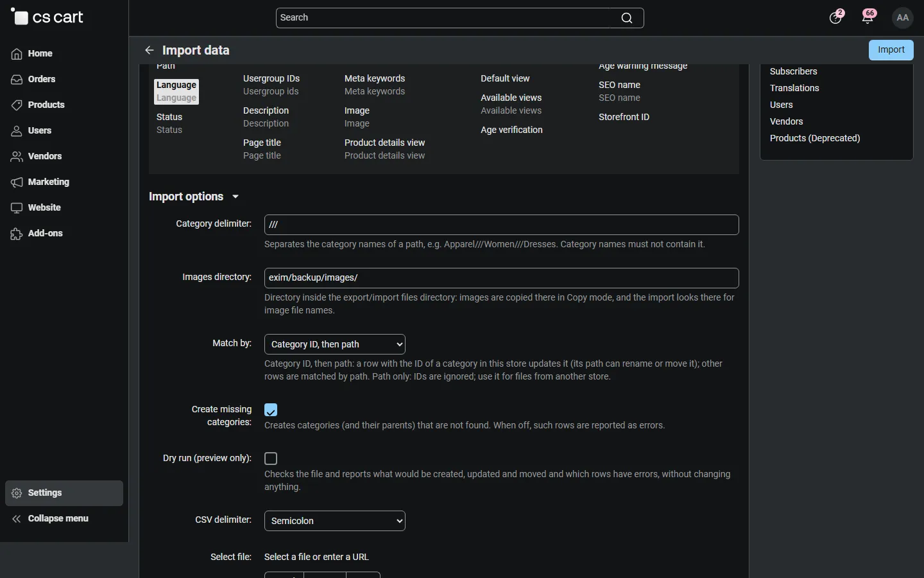Click the SEO name field name

619,85
